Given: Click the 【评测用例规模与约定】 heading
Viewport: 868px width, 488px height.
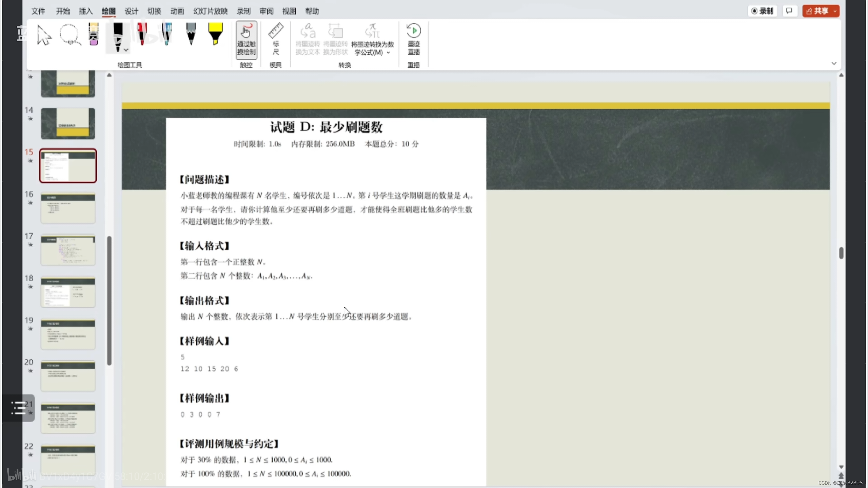Looking at the screenshot, I should click(229, 444).
